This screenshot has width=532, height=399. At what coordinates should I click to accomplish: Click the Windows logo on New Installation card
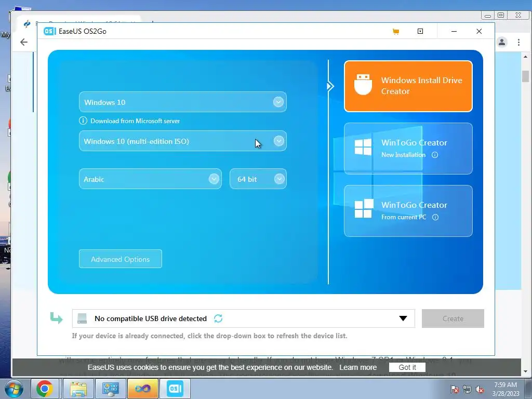point(363,147)
